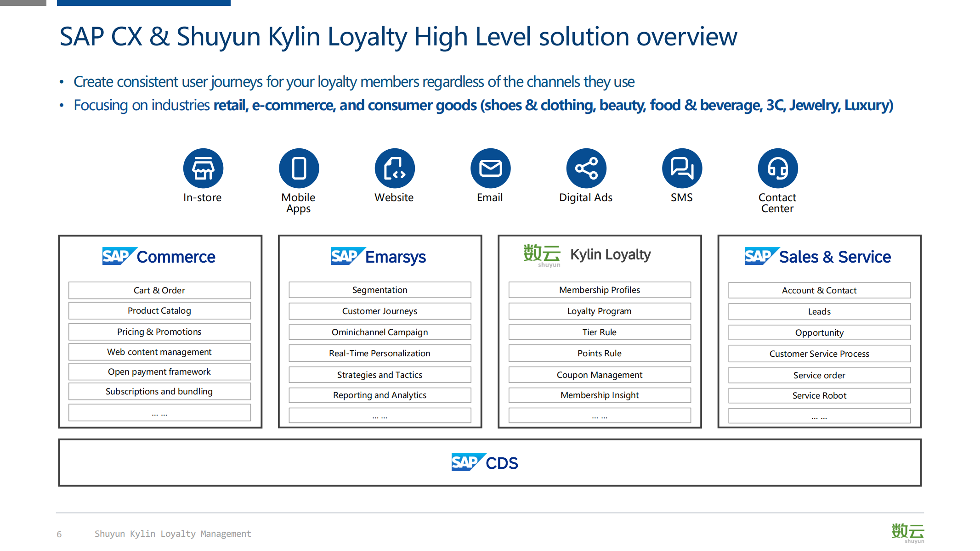Click the Opportunity box
This screenshot has width=980, height=551.
[819, 332]
